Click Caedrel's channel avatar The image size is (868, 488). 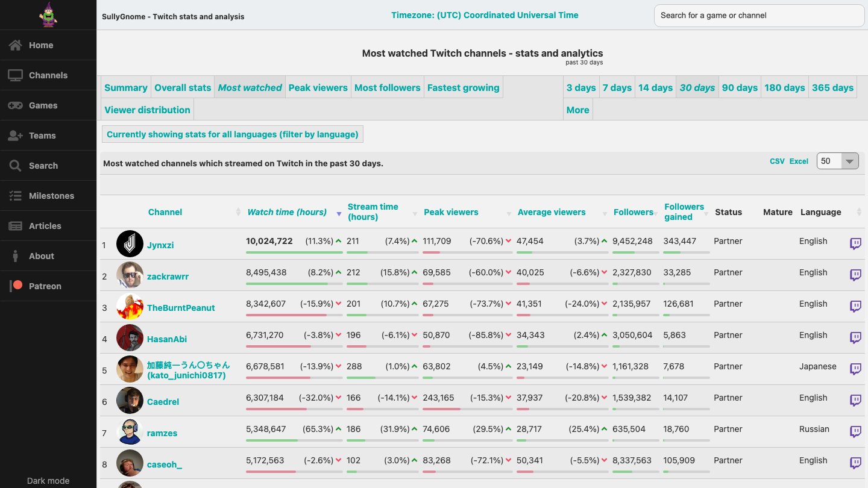(130, 401)
